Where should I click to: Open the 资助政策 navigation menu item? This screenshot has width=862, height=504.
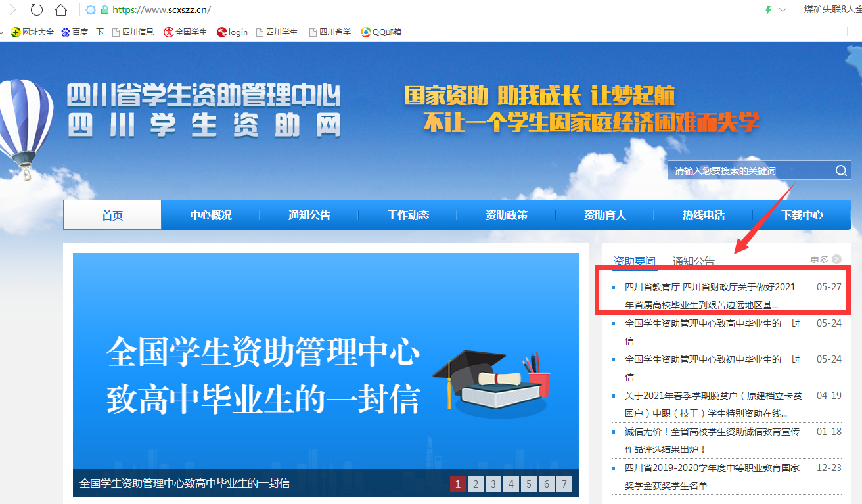coord(507,216)
